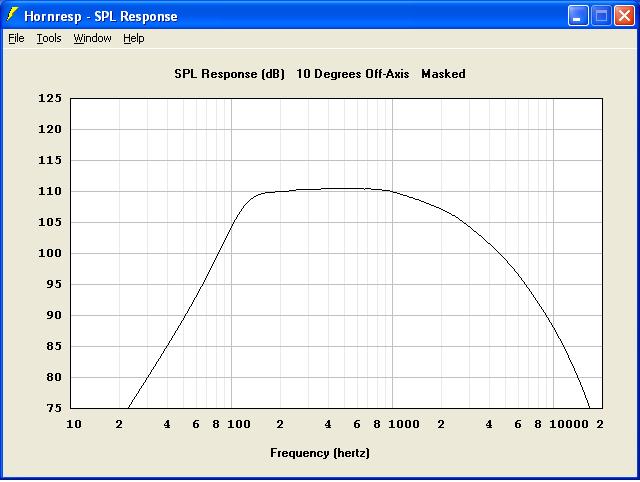Click the 100 Hz frequency axis label
The height and width of the screenshot is (482, 640).
pyautogui.click(x=239, y=424)
